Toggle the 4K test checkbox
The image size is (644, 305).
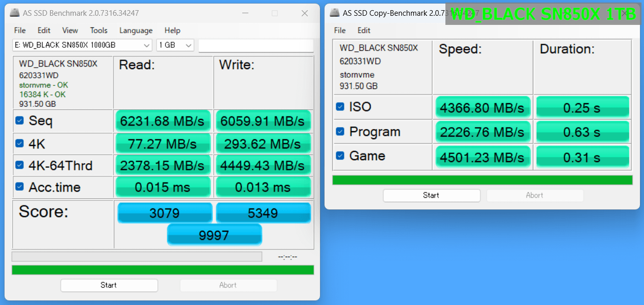click(x=19, y=143)
